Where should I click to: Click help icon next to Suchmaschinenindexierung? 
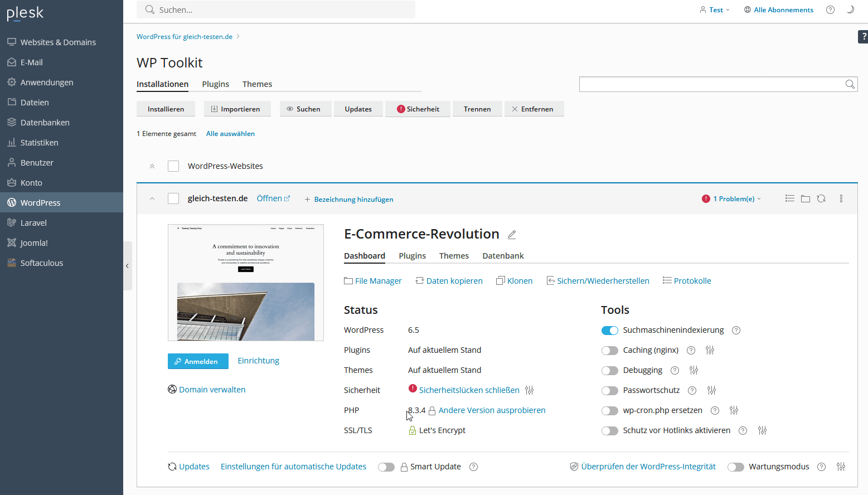point(736,330)
